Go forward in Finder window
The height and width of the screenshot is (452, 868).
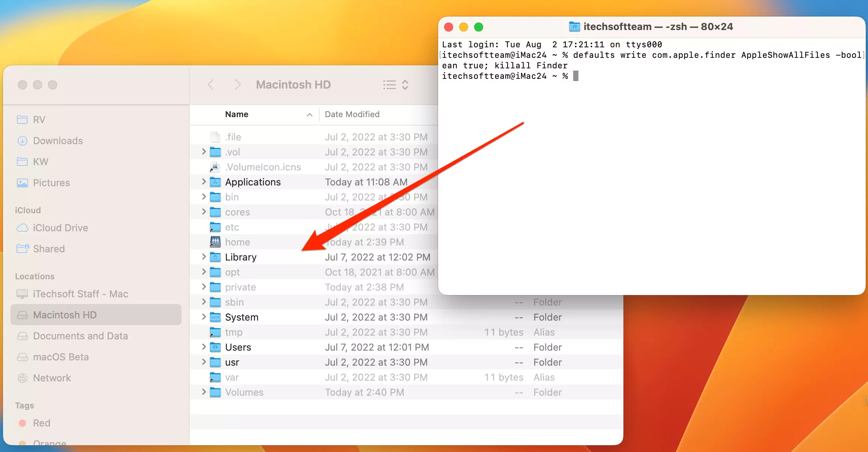pos(237,84)
